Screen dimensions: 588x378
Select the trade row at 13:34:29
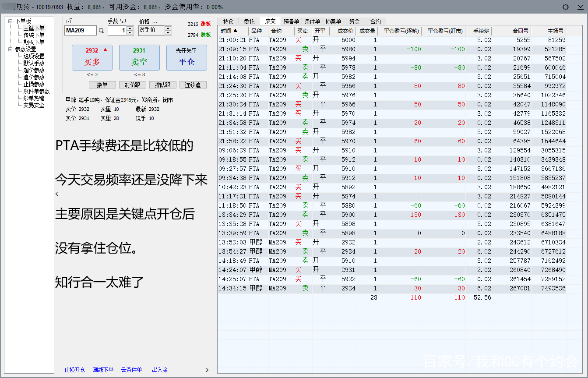click(x=392, y=215)
